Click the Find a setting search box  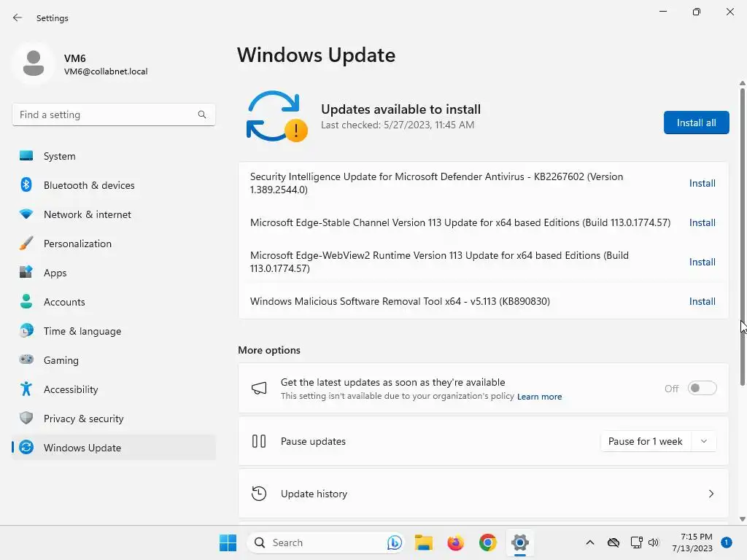113,114
